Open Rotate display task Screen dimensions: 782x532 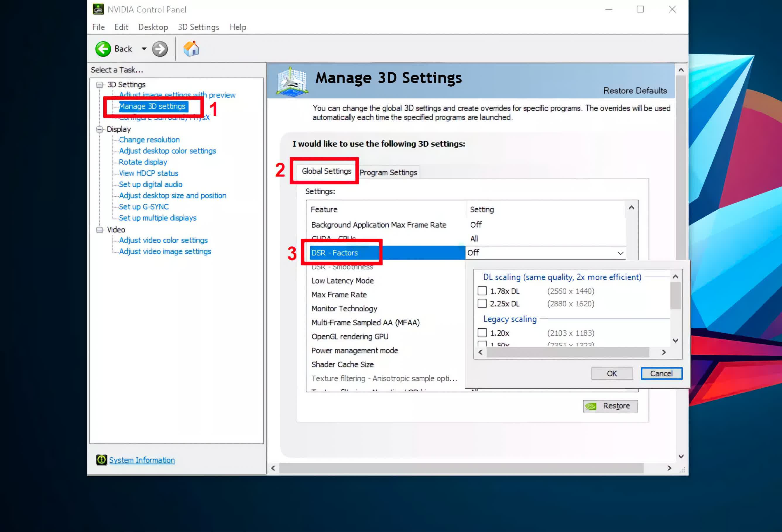(143, 162)
